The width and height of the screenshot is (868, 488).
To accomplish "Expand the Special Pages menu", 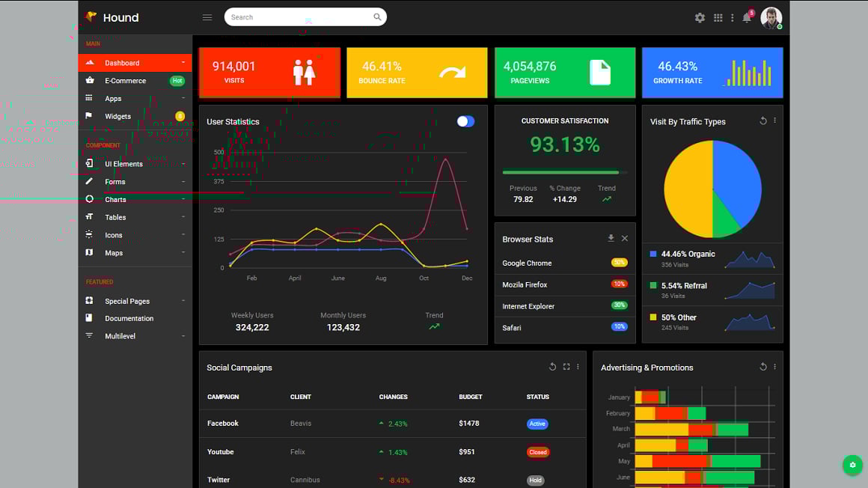I will tap(135, 301).
